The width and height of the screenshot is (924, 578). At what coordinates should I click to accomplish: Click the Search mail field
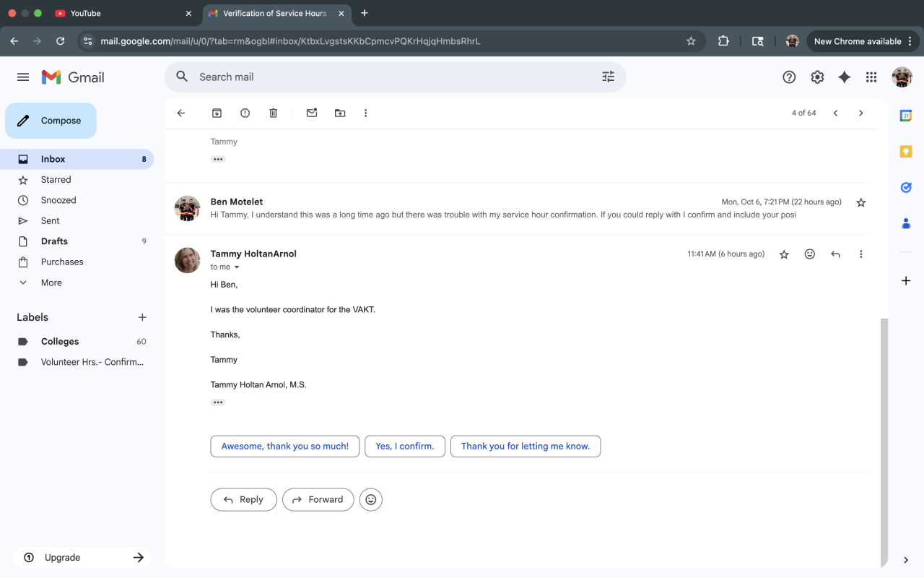390,77
